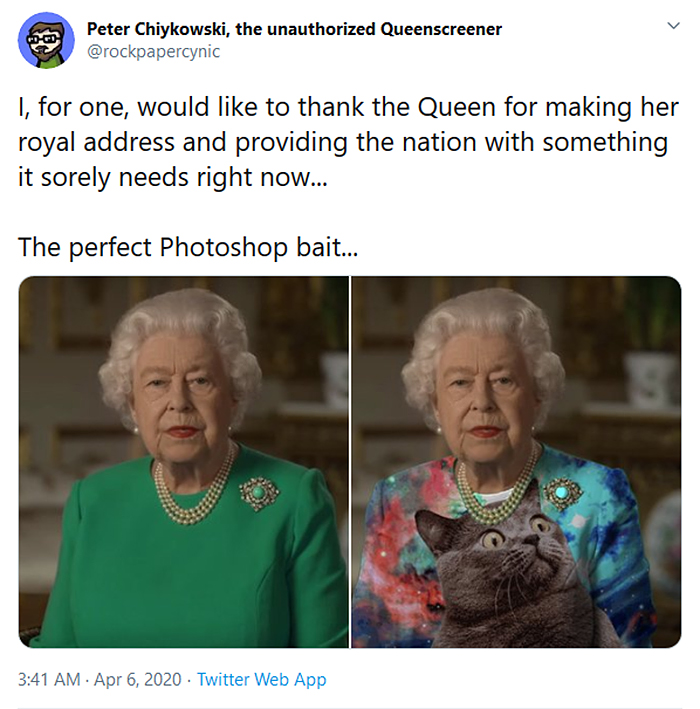Select the tweet text starting "I, for one"
The height and width of the screenshot is (709, 700).
pyautogui.click(x=348, y=142)
